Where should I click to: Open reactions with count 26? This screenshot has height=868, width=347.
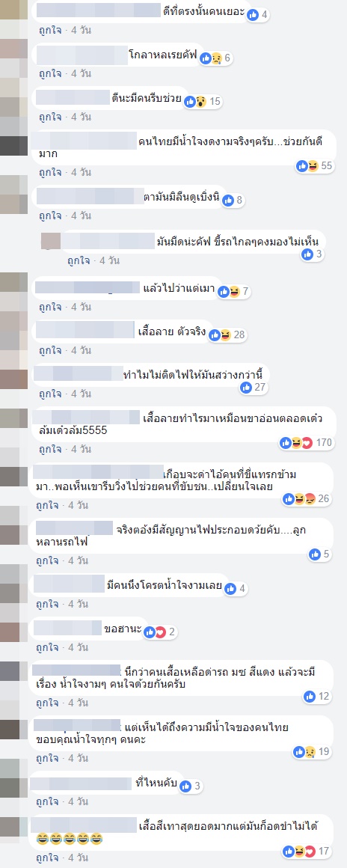coord(307,499)
